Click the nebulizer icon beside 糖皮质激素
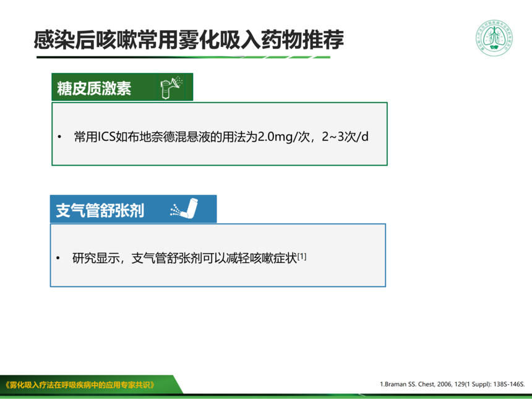 point(171,88)
